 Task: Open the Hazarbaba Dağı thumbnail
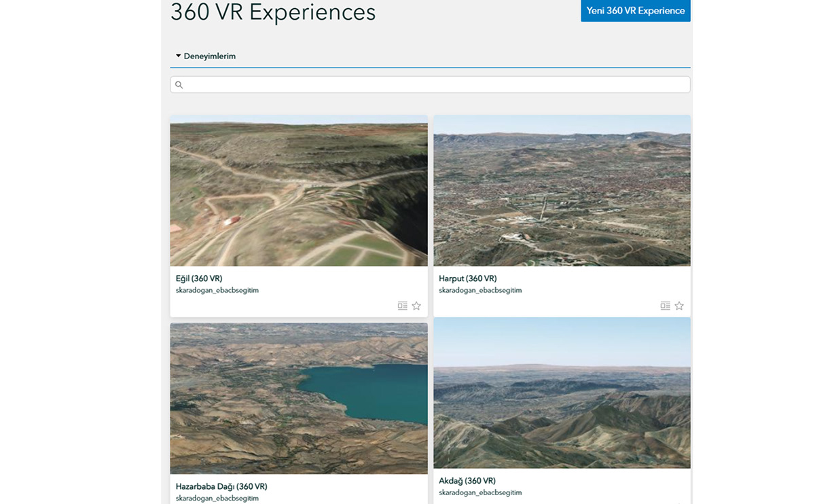pyautogui.click(x=299, y=398)
